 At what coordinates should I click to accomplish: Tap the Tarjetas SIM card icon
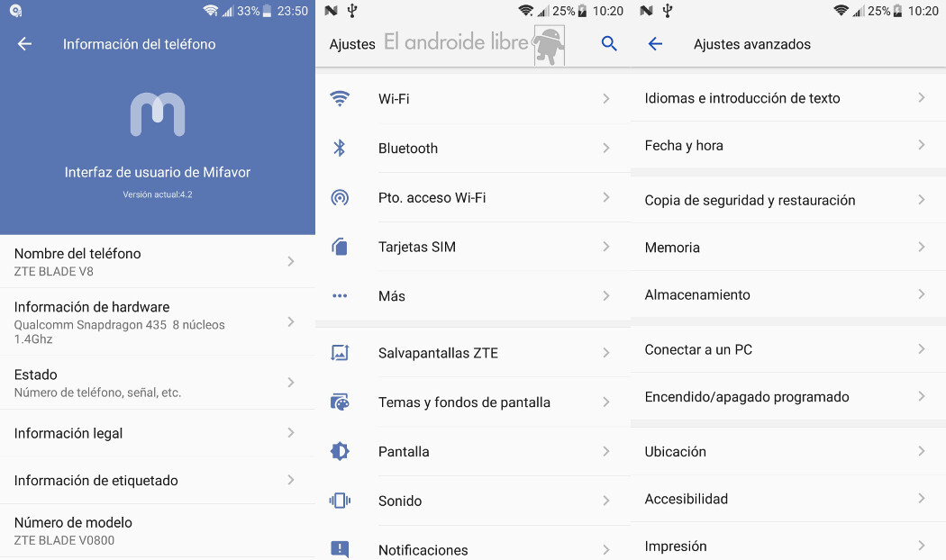pyautogui.click(x=340, y=248)
